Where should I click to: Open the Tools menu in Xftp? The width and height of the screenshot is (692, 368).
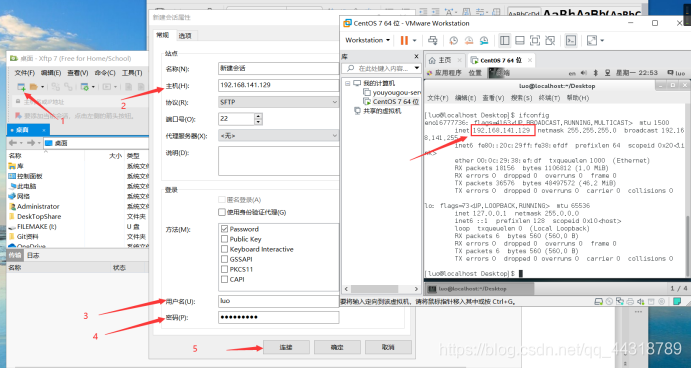click(x=132, y=72)
